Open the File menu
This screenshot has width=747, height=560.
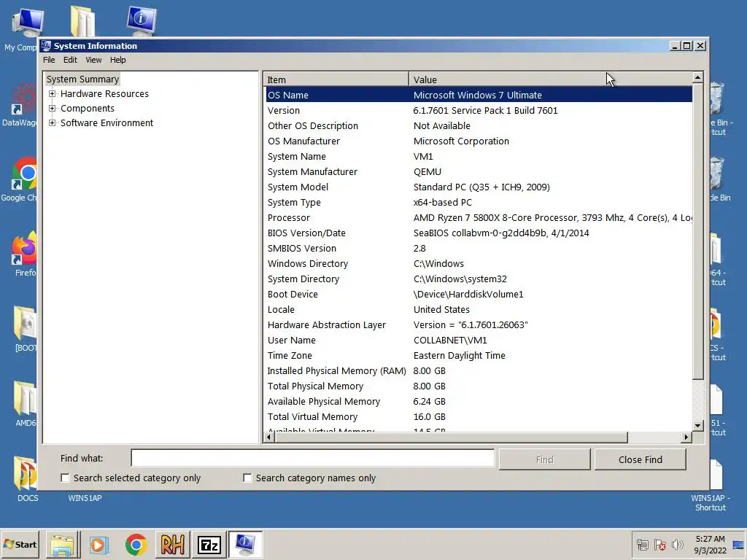point(49,60)
